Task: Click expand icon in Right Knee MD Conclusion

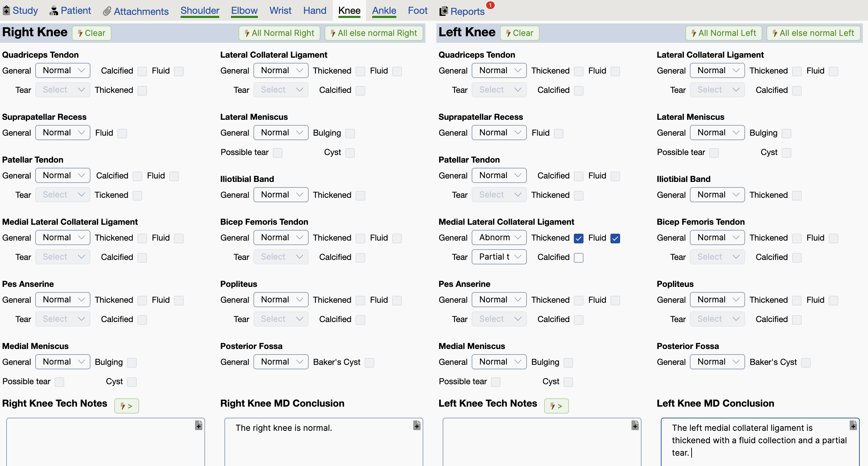Action: (x=417, y=425)
